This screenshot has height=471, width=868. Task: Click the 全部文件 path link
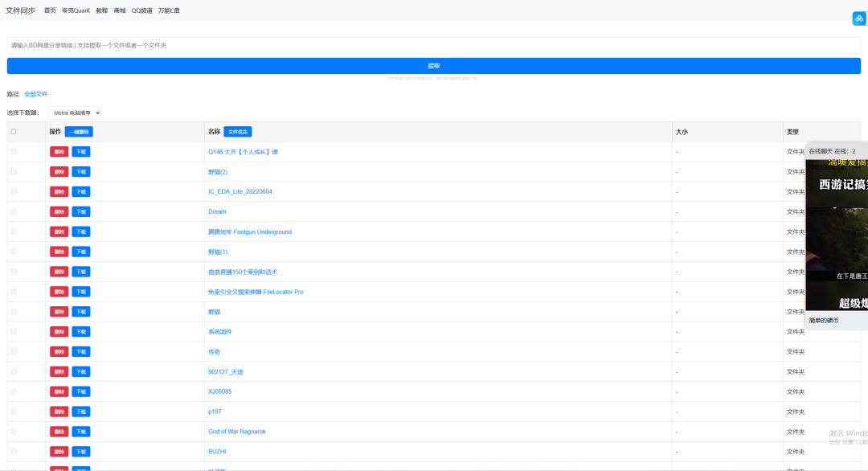[x=36, y=94]
